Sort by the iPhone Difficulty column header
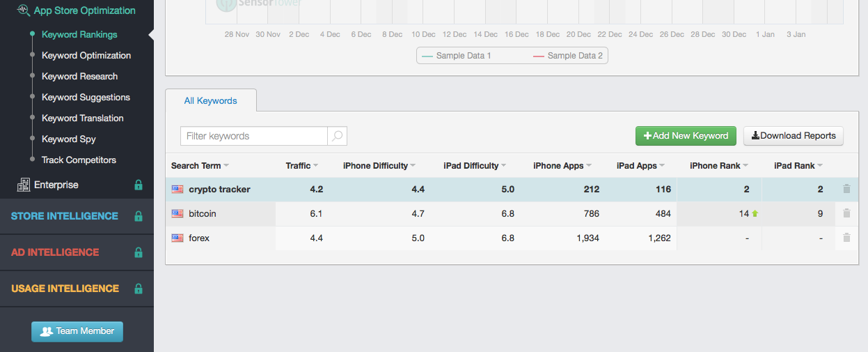Viewport: 868px width, 352px height. click(379, 166)
